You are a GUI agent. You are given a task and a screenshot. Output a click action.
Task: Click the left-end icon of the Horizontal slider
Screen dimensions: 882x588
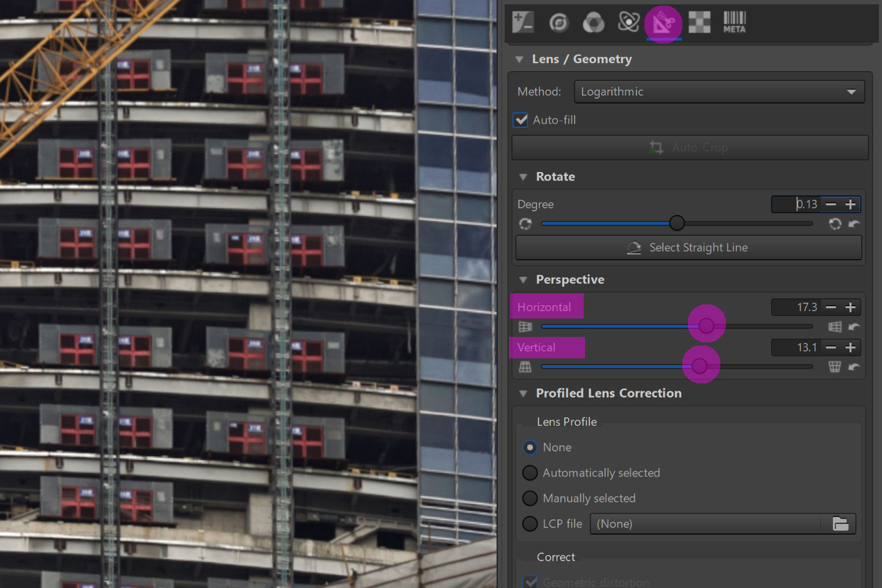point(526,326)
